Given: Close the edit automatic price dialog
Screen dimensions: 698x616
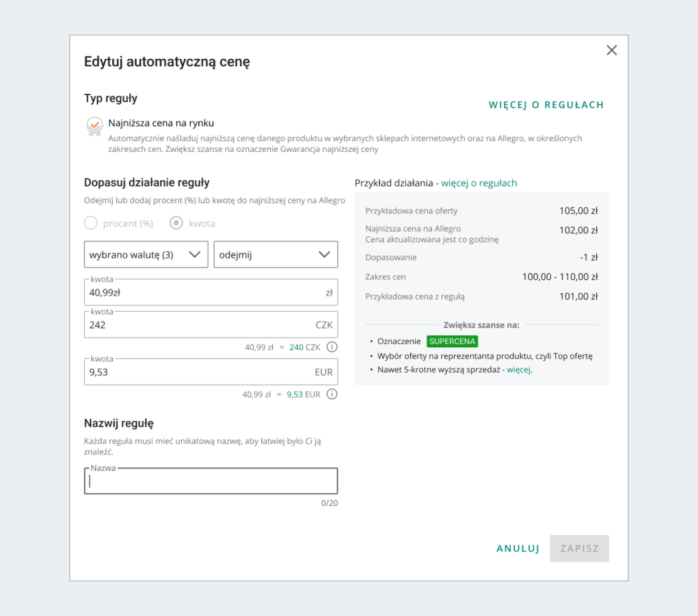Looking at the screenshot, I should [x=611, y=50].
